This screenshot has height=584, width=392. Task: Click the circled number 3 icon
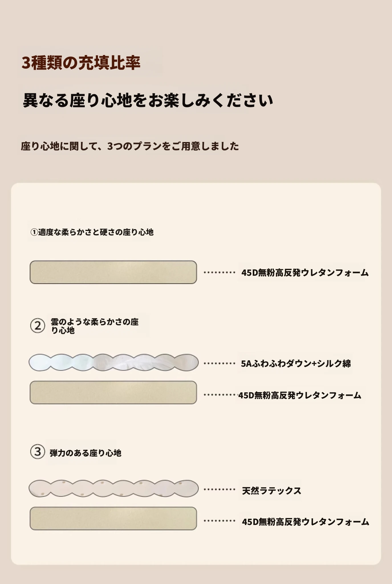pyautogui.click(x=38, y=452)
